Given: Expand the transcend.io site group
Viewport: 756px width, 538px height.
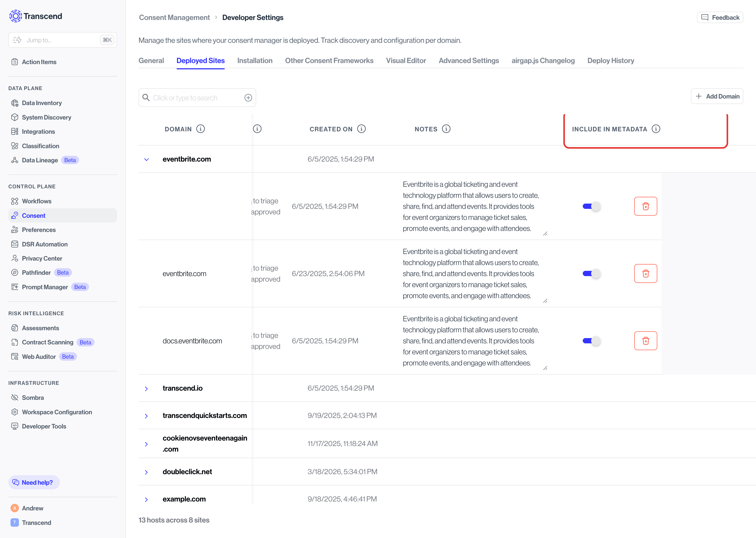Looking at the screenshot, I should pos(147,389).
